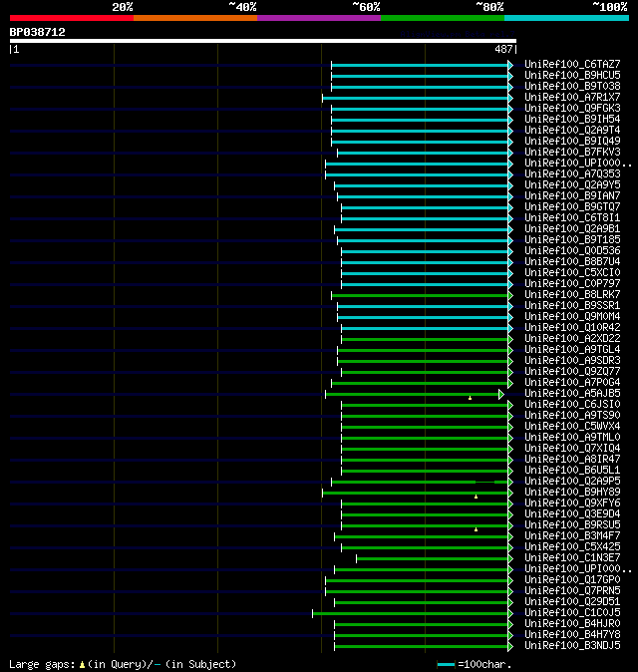Select the UniRef100_B9HY89 label

[572, 493]
